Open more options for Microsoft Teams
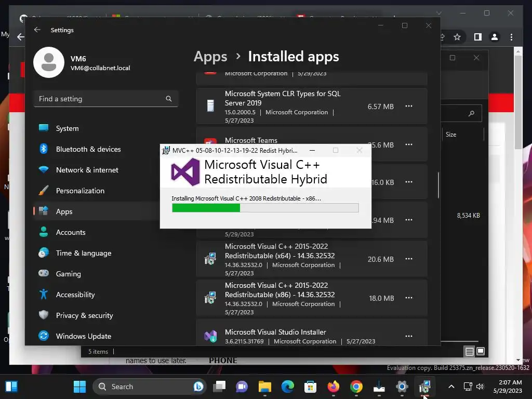This screenshot has height=399, width=532. [x=409, y=144]
